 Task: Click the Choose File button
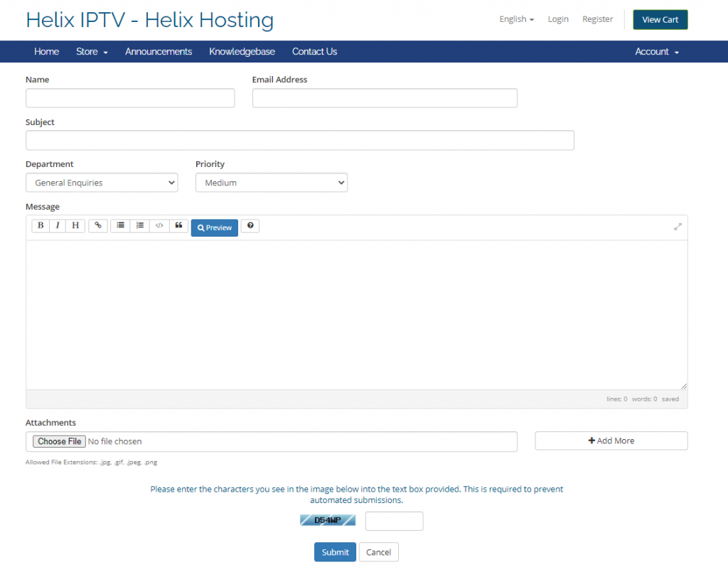tap(59, 441)
